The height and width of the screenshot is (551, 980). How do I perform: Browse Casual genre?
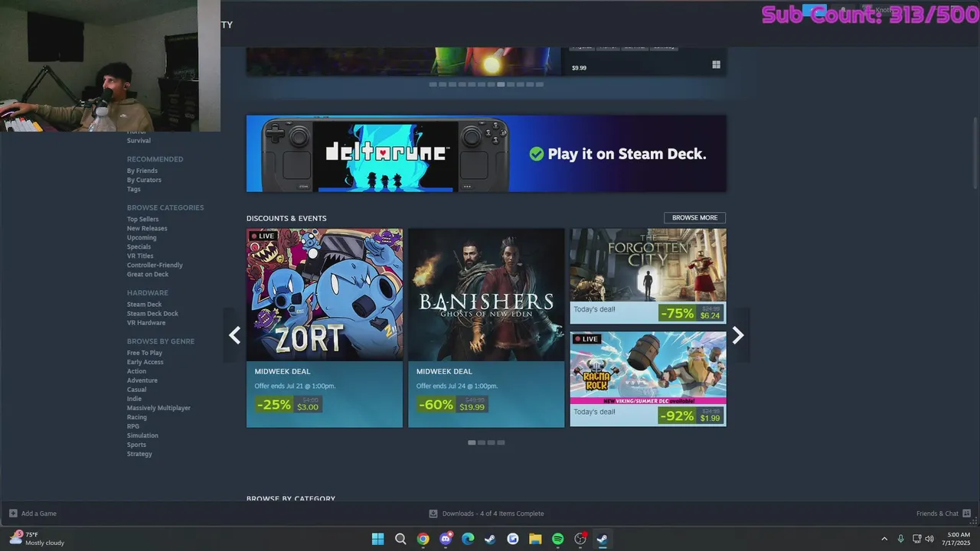point(136,390)
